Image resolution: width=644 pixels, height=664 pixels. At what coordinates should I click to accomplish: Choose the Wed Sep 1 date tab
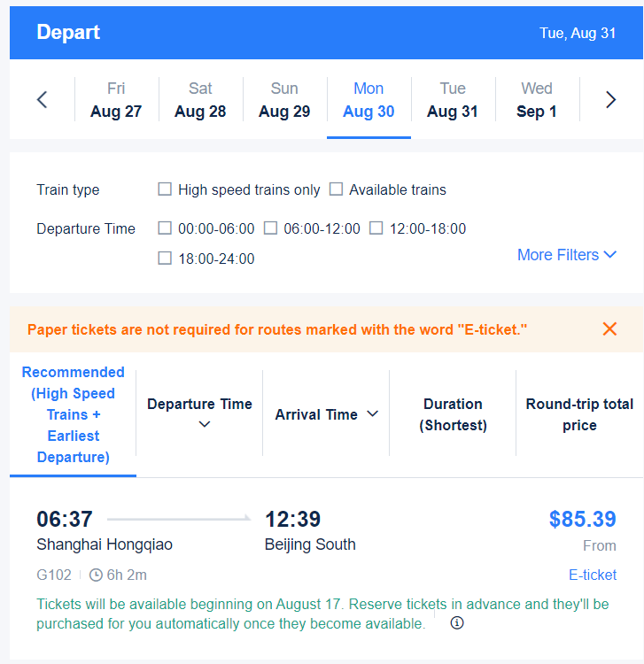[537, 100]
